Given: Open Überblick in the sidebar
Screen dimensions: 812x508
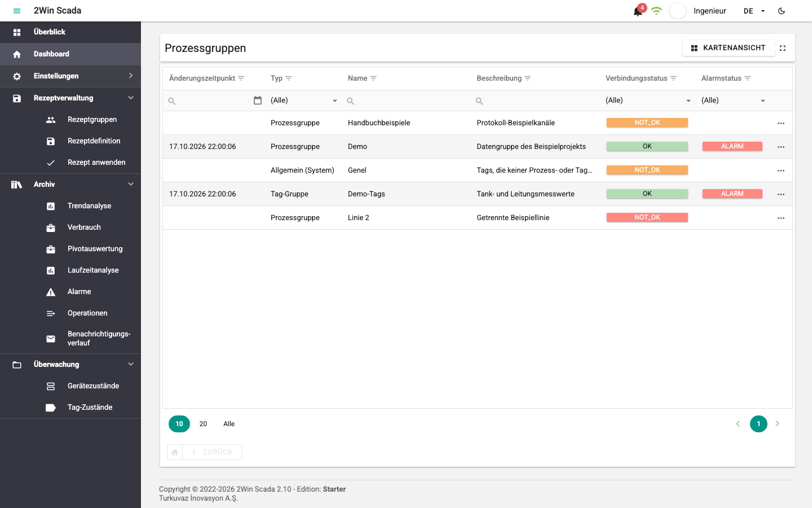Looking at the screenshot, I should click(x=70, y=32).
